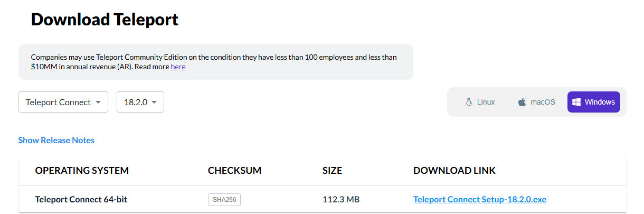Click the Download Teleport page heading

[105, 20]
